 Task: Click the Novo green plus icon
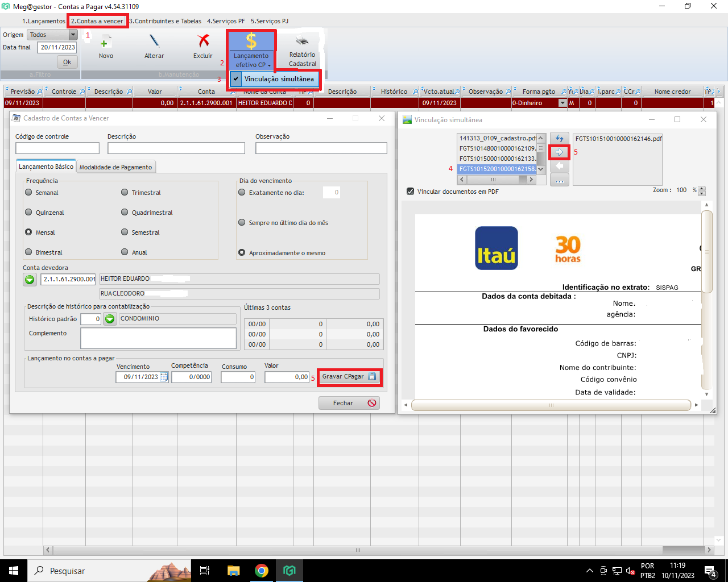(105, 43)
